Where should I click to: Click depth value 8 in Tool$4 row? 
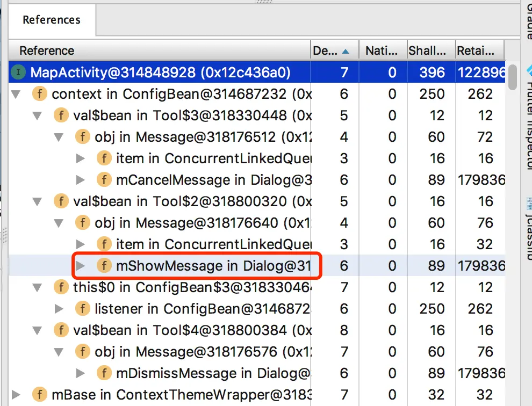pyautogui.click(x=344, y=330)
